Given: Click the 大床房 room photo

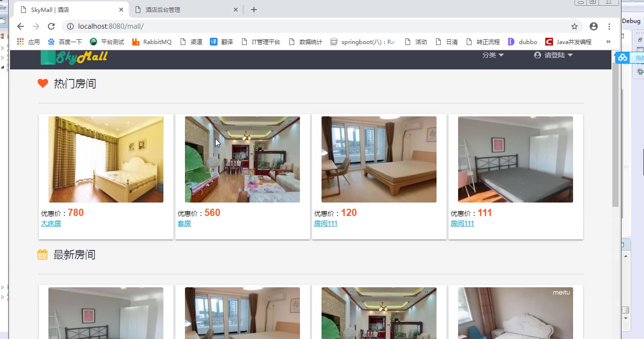Looking at the screenshot, I should pos(106,159).
